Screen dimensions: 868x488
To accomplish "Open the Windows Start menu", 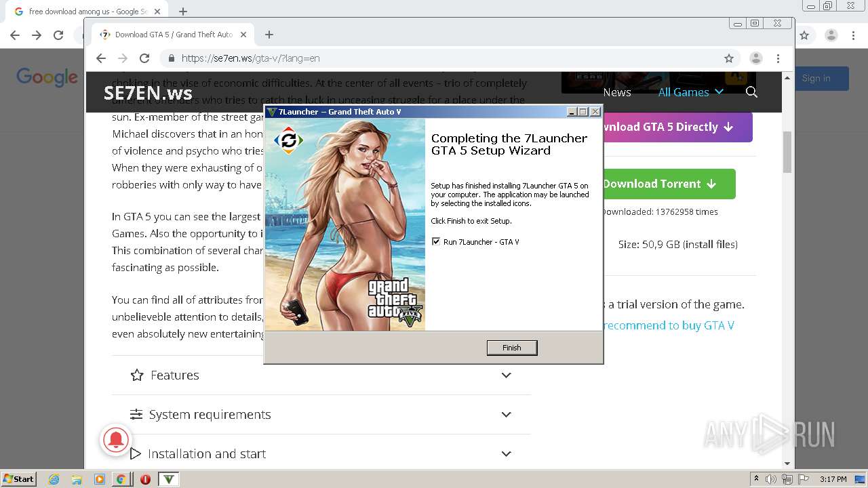I will [19, 479].
